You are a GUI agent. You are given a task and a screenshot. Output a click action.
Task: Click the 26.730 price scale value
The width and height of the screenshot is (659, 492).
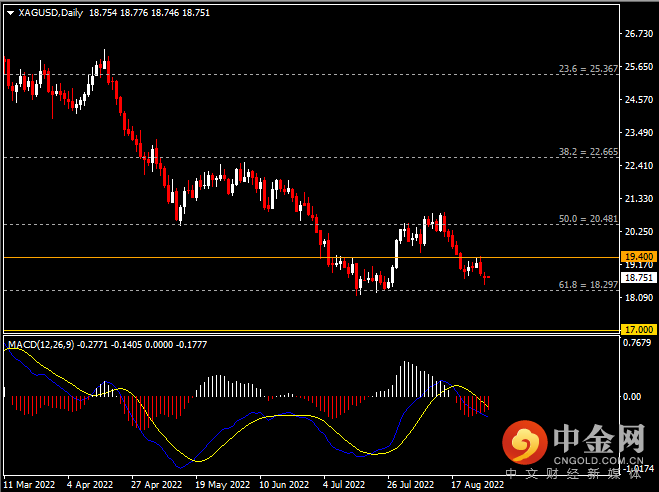point(639,34)
